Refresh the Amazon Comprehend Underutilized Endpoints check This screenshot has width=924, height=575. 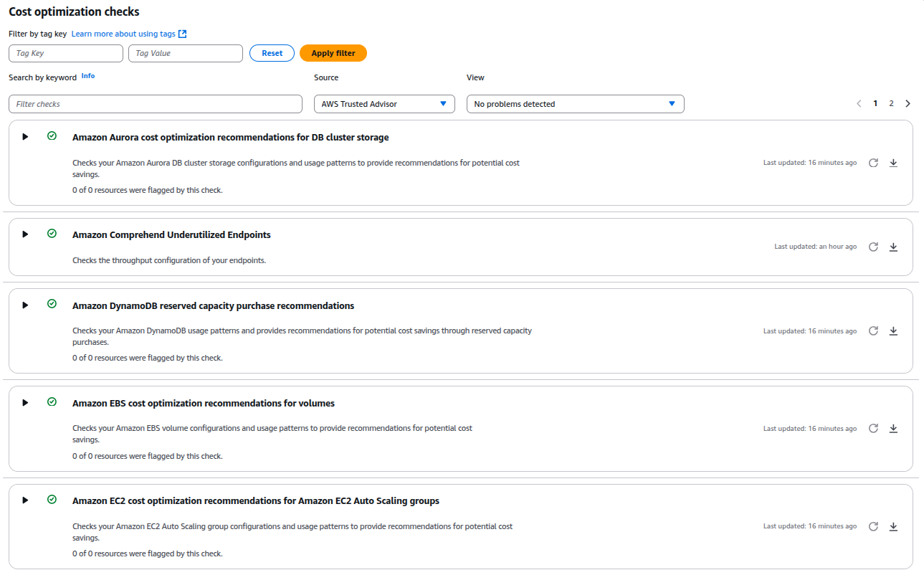point(873,247)
